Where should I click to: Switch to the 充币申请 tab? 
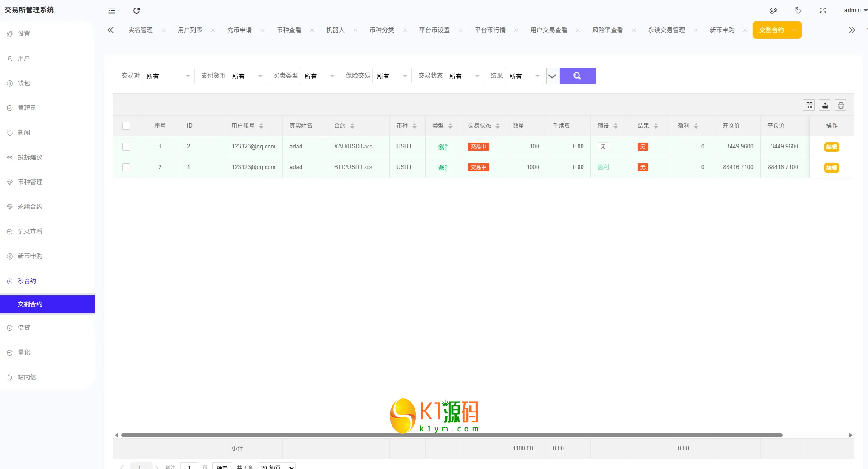coord(240,30)
